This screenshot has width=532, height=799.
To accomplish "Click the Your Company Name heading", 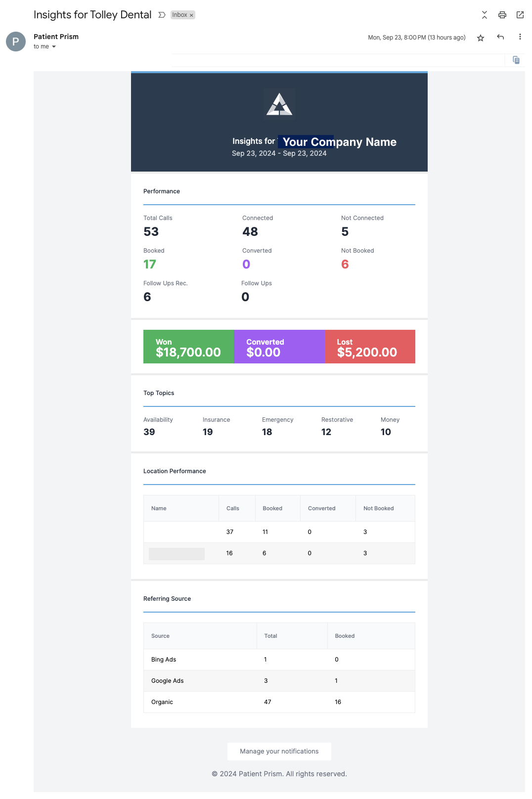I will tap(339, 142).
